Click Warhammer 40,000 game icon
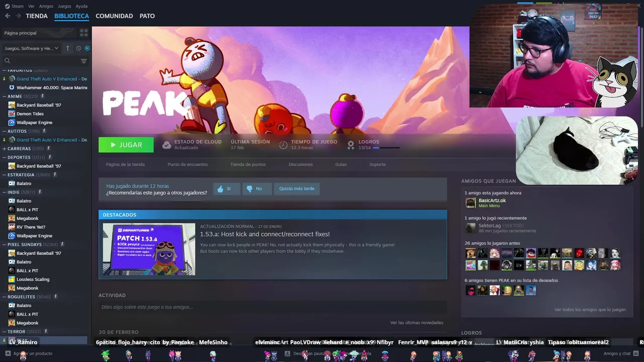 click(12, 87)
